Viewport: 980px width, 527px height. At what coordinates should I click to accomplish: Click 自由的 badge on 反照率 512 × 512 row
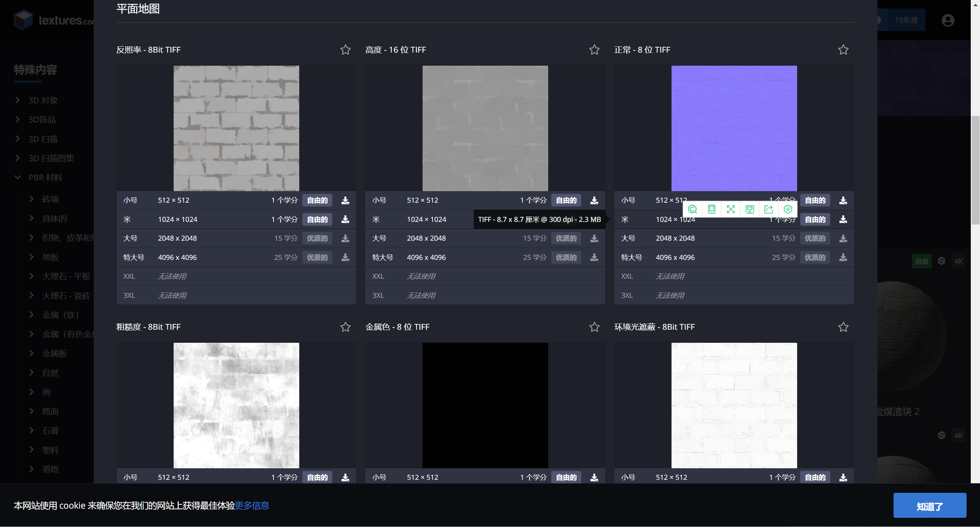317,200
